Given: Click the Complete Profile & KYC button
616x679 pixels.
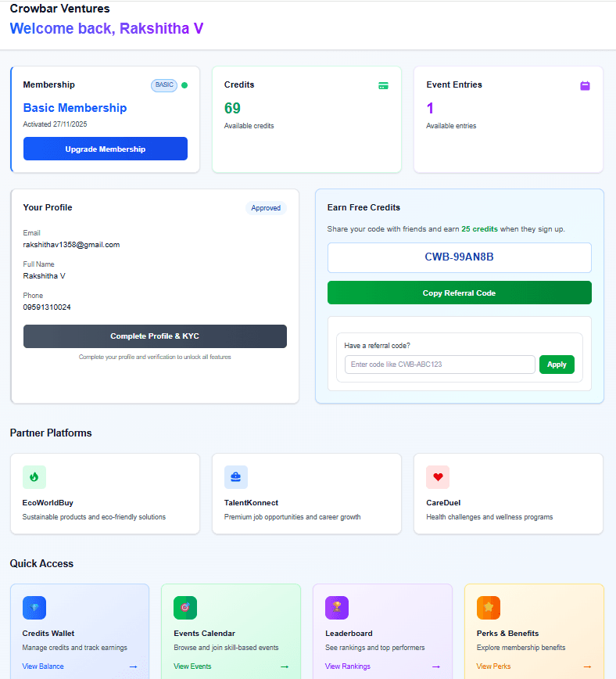Looking at the screenshot, I should click(155, 336).
